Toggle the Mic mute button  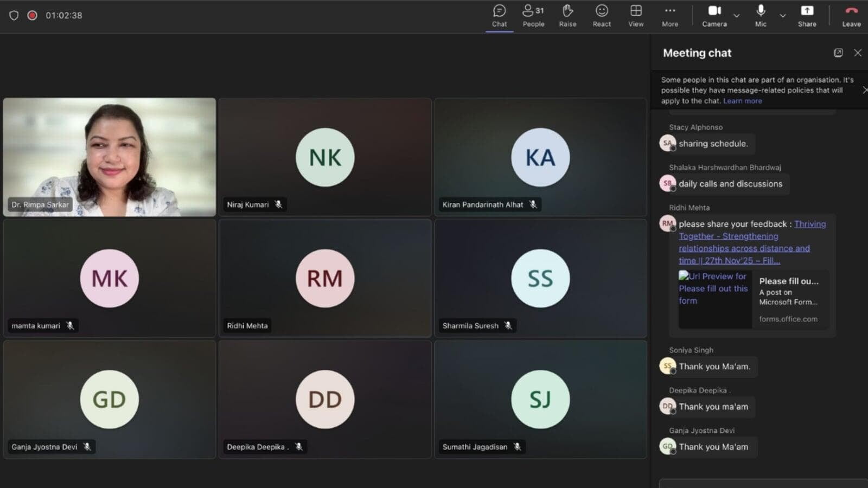pos(761,16)
